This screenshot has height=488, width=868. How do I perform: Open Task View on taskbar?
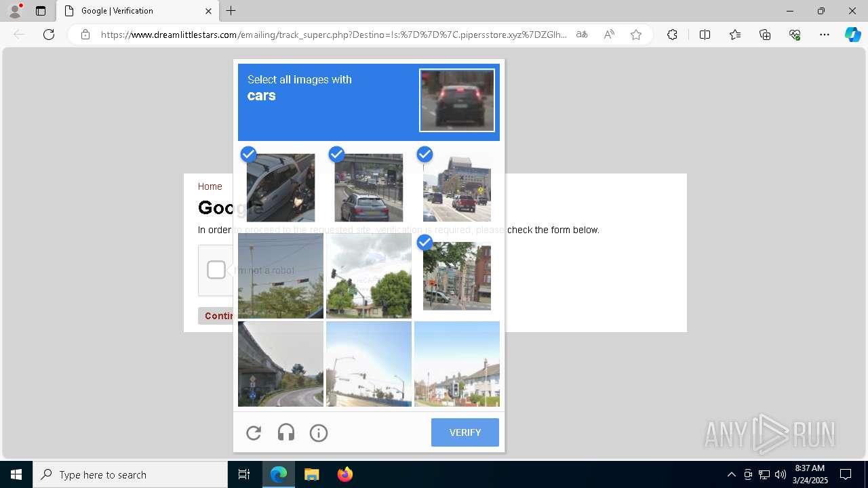tap(244, 474)
